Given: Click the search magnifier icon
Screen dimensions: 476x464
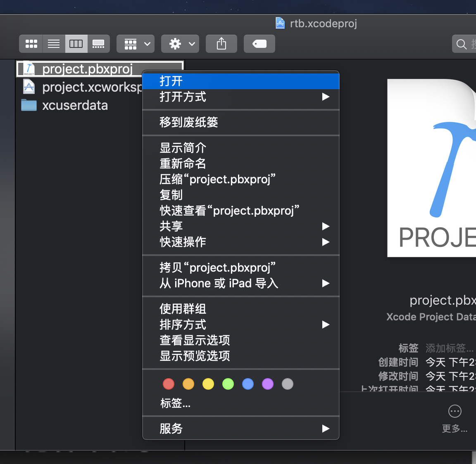Looking at the screenshot, I should pos(462,44).
